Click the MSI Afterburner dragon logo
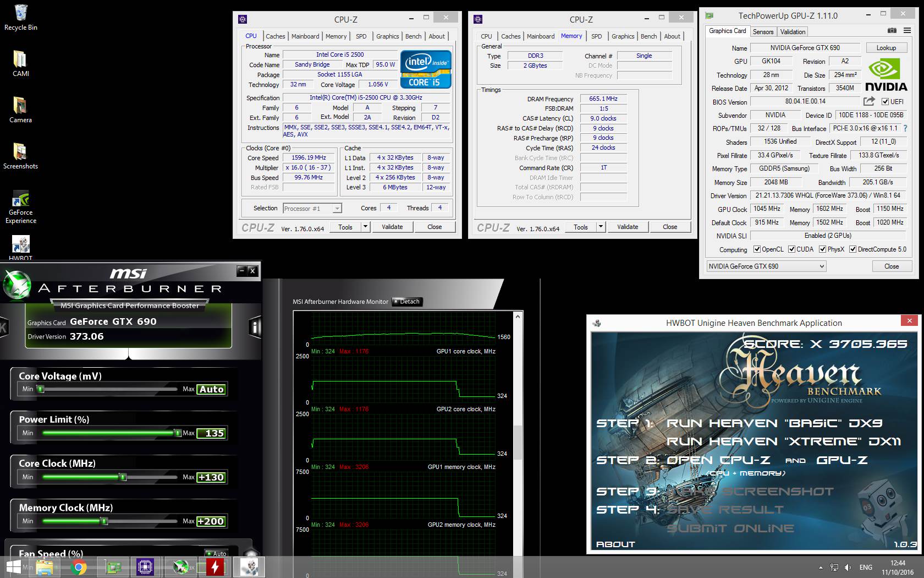This screenshot has height=578, width=924. 17,286
